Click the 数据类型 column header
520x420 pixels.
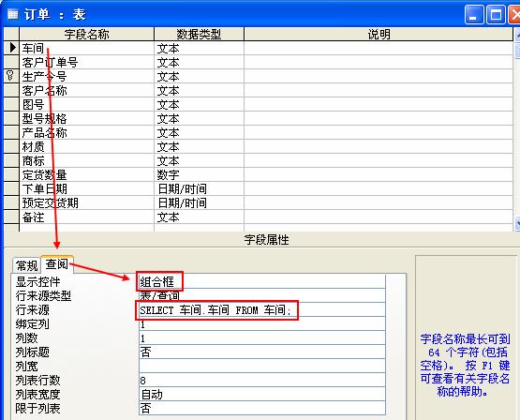click(199, 34)
